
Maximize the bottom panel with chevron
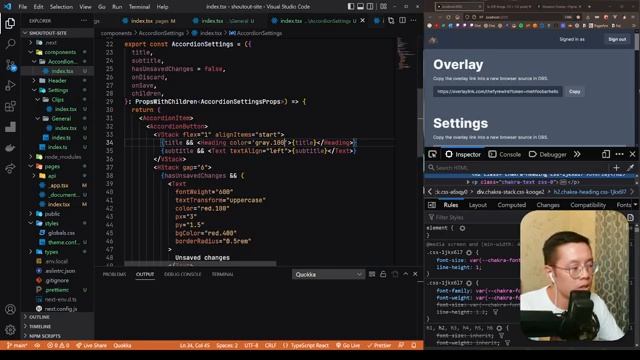(x=405, y=274)
